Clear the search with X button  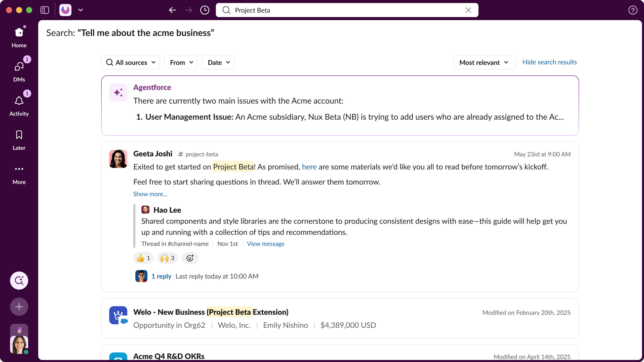point(468,10)
